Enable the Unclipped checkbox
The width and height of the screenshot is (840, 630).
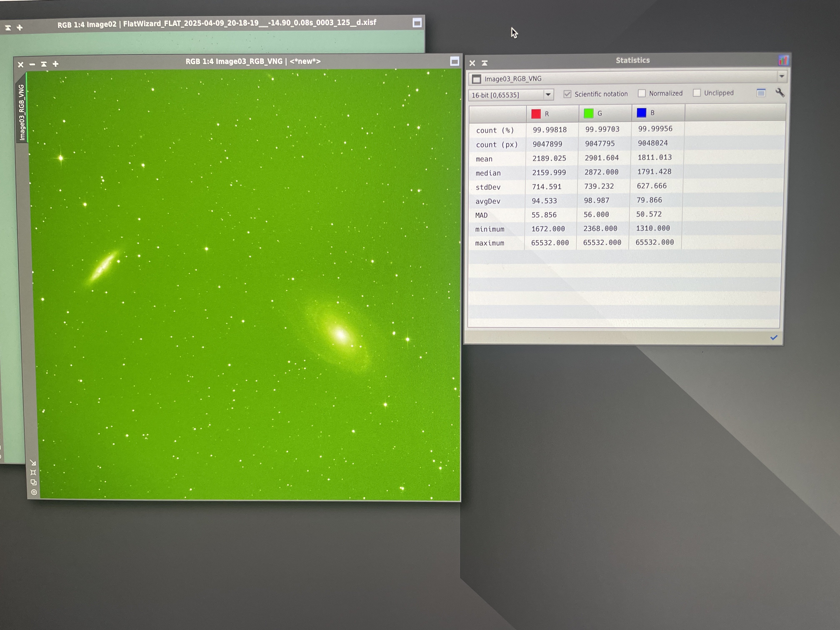click(x=696, y=93)
